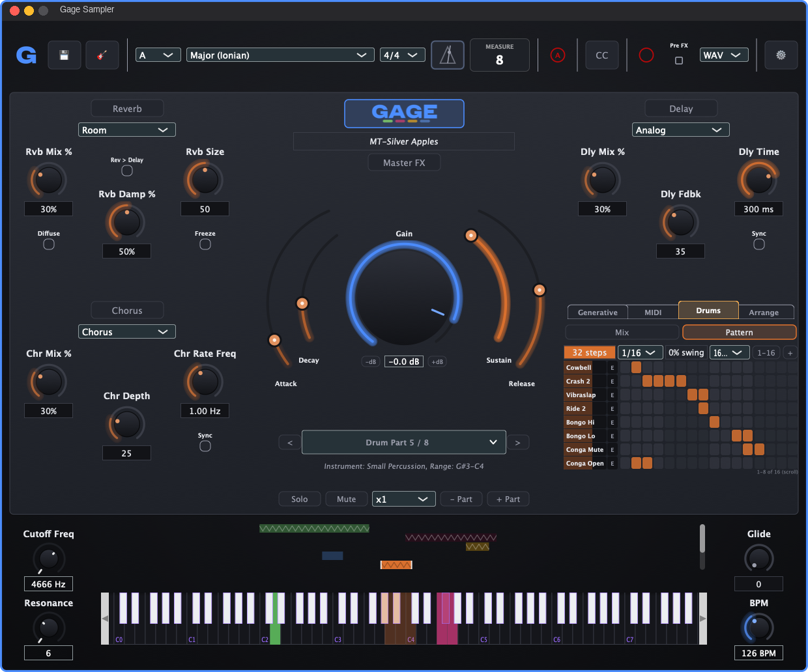Viewport: 808px width, 672px height.
Task: Click the BPM knob
Action: pyautogui.click(x=758, y=628)
